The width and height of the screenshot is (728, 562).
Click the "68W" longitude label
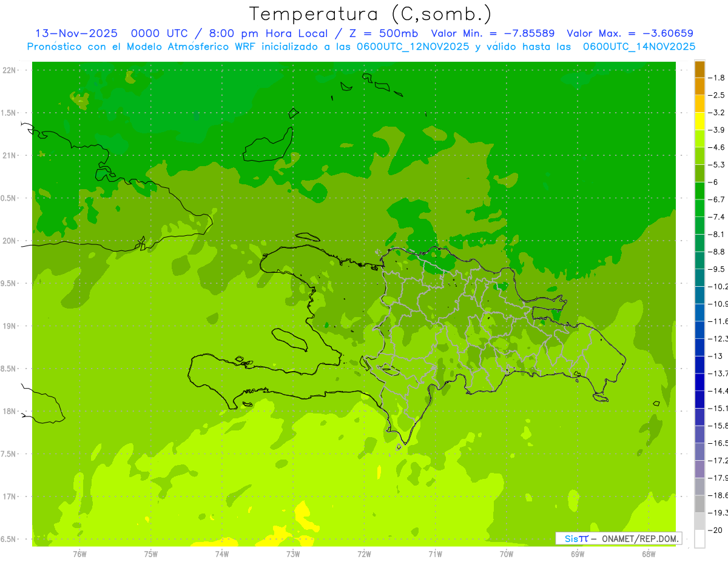(649, 554)
